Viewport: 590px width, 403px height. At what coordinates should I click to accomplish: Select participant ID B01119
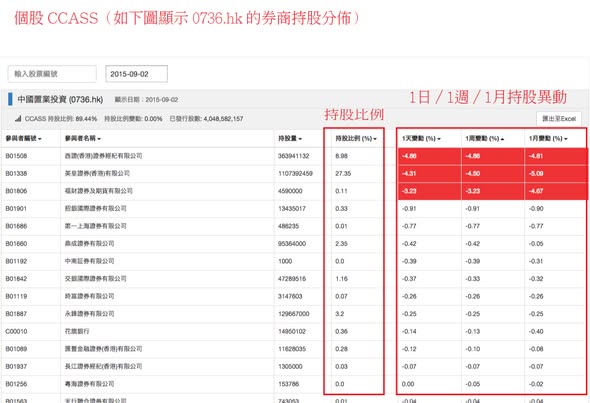click(x=16, y=296)
